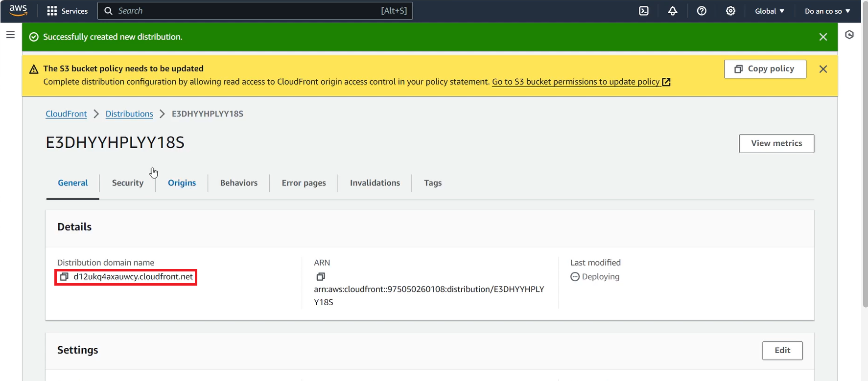868x381 pixels.
Task: Click the View metrics button
Action: [776, 143]
